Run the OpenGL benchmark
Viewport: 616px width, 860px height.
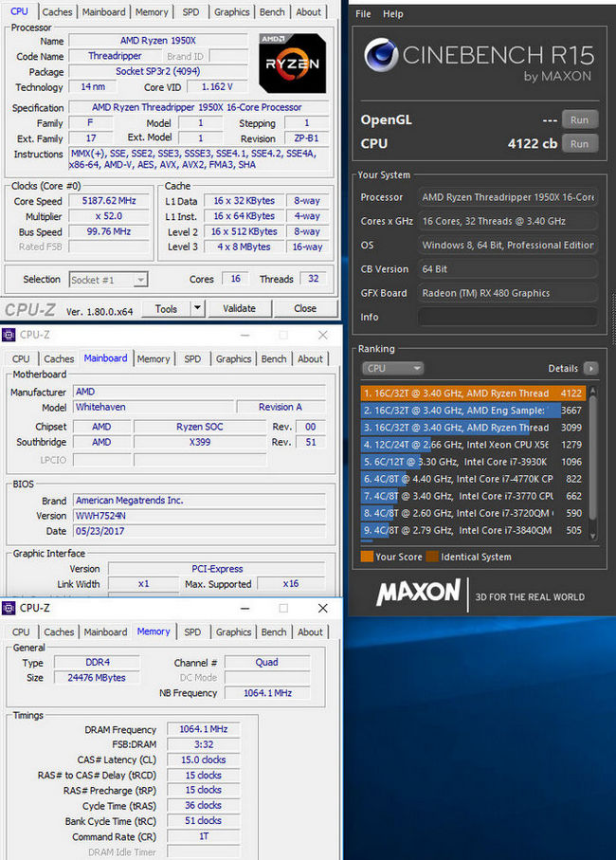pyautogui.click(x=579, y=119)
